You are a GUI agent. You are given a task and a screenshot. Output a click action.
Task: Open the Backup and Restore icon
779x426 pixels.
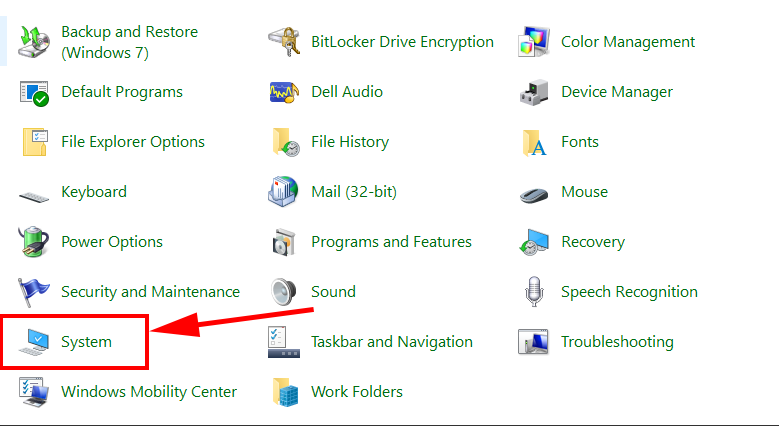[x=34, y=42]
